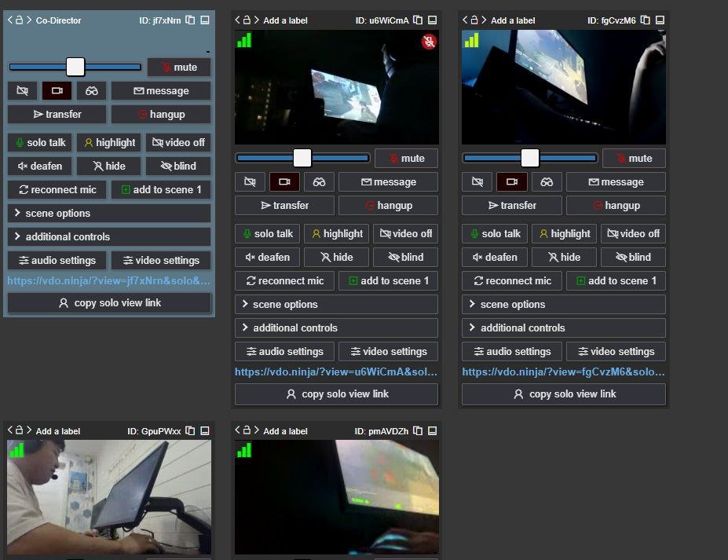This screenshot has width=728, height=560.
Task: Expand scene options for Co-Director
Action: (x=109, y=213)
